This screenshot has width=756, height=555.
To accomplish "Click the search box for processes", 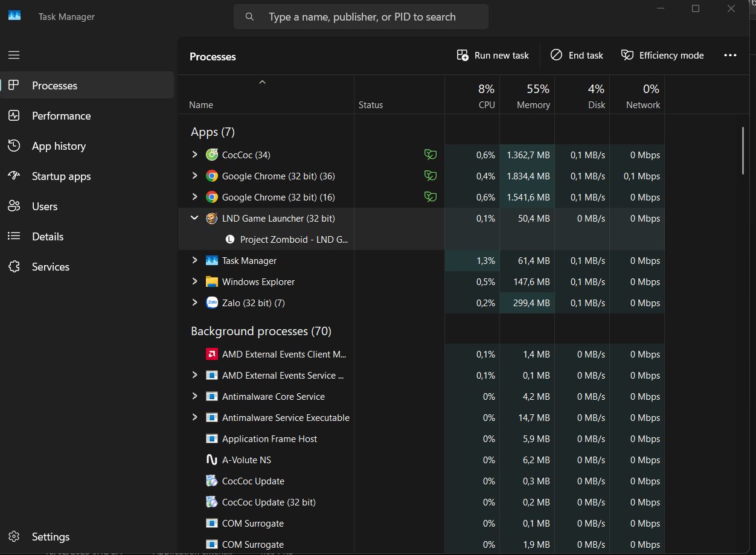I will [361, 17].
